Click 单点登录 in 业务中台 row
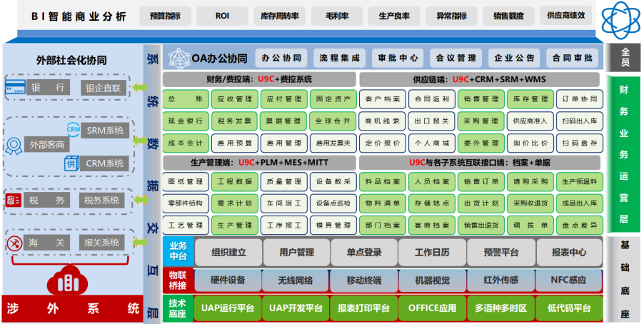 point(363,252)
